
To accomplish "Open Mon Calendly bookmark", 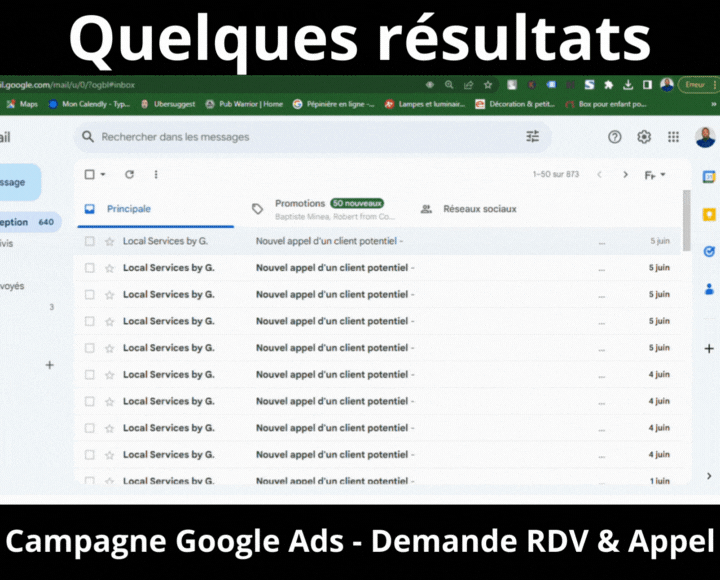I will click(x=90, y=104).
